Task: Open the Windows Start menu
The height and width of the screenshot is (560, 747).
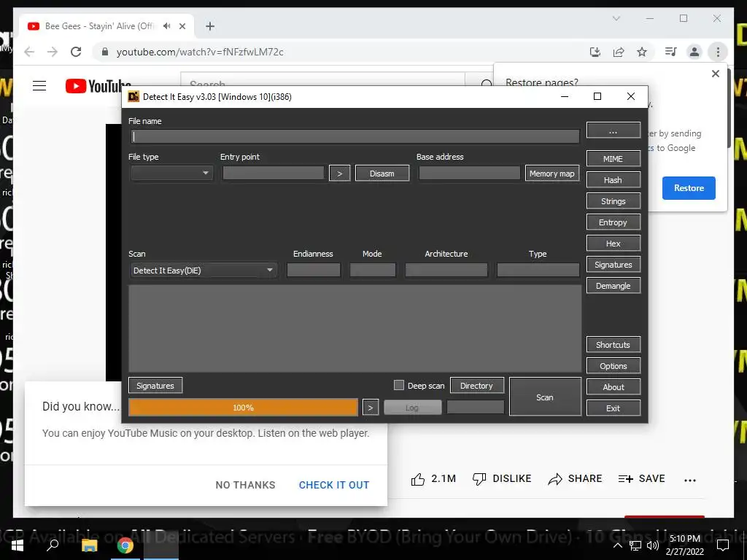Action: pyautogui.click(x=18, y=545)
